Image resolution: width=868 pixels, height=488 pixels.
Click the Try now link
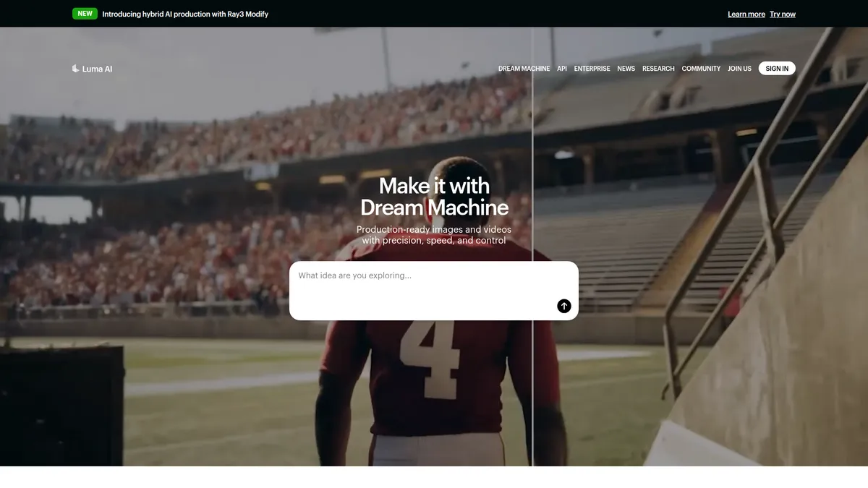pyautogui.click(x=782, y=14)
